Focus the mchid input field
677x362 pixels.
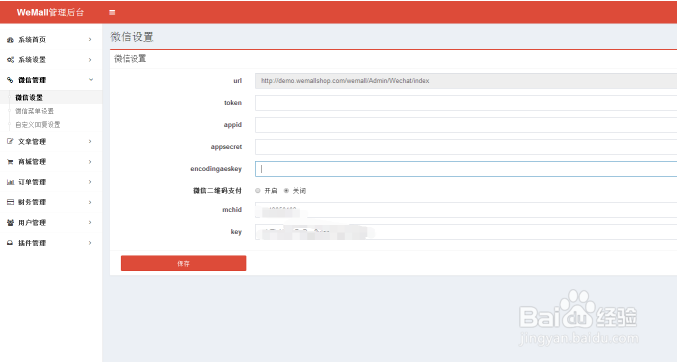point(466,210)
